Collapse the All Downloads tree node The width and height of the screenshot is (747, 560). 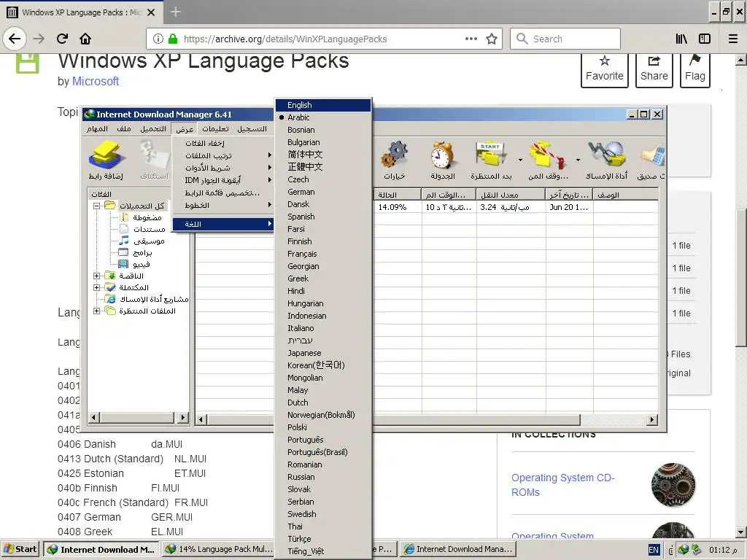pos(97,206)
